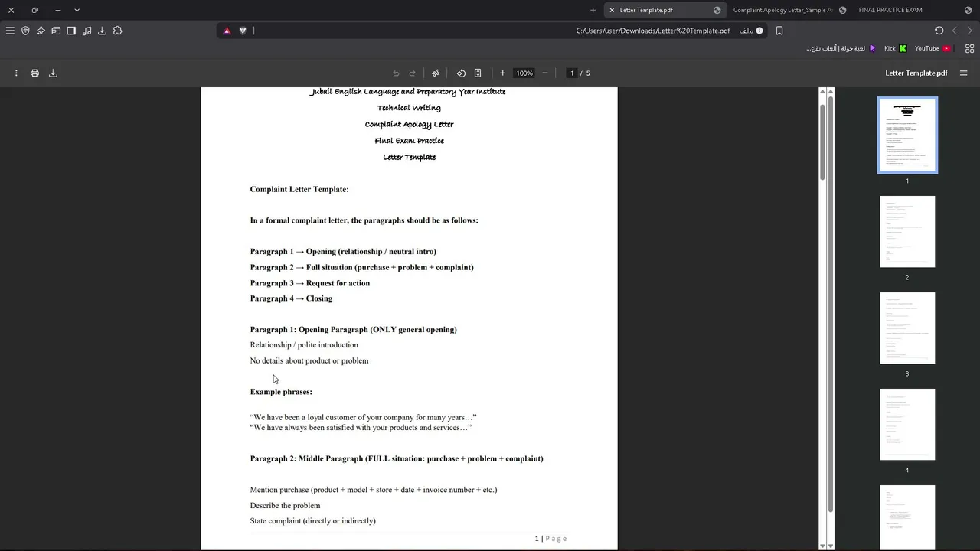This screenshot has width=980, height=551.
Task: Click the 'Technical Writing' title line
Action: click(x=409, y=108)
